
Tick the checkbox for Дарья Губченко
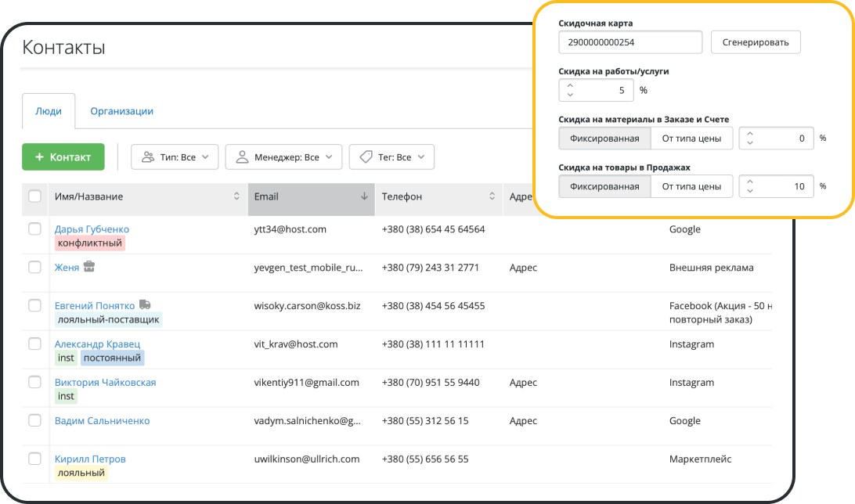point(34,229)
